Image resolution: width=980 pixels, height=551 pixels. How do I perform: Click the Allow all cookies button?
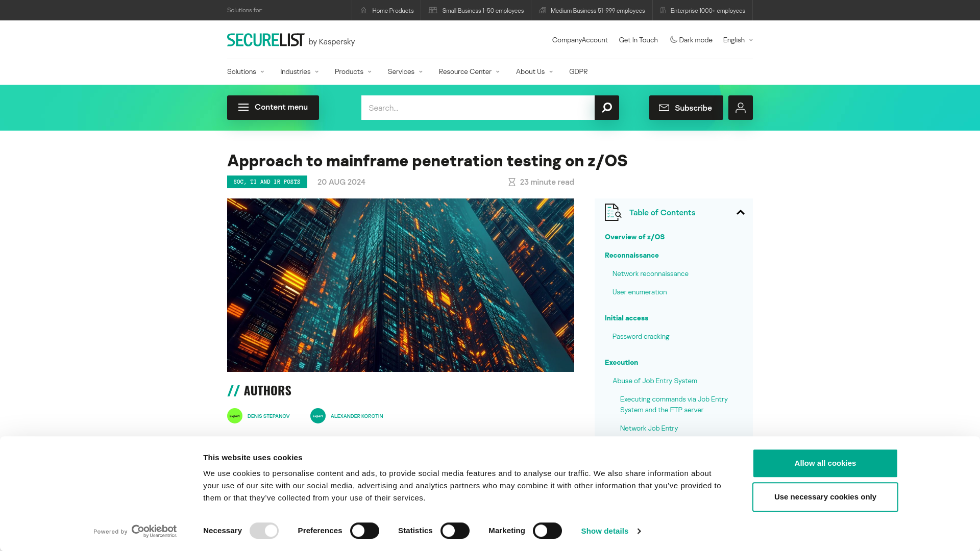(x=824, y=463)
